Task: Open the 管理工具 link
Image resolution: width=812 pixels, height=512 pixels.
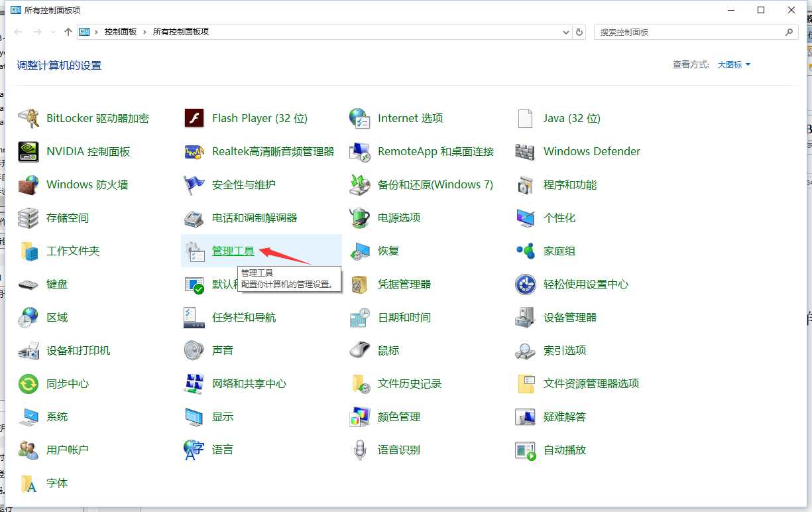Action: pyautogui.click(x=233, y=251)
